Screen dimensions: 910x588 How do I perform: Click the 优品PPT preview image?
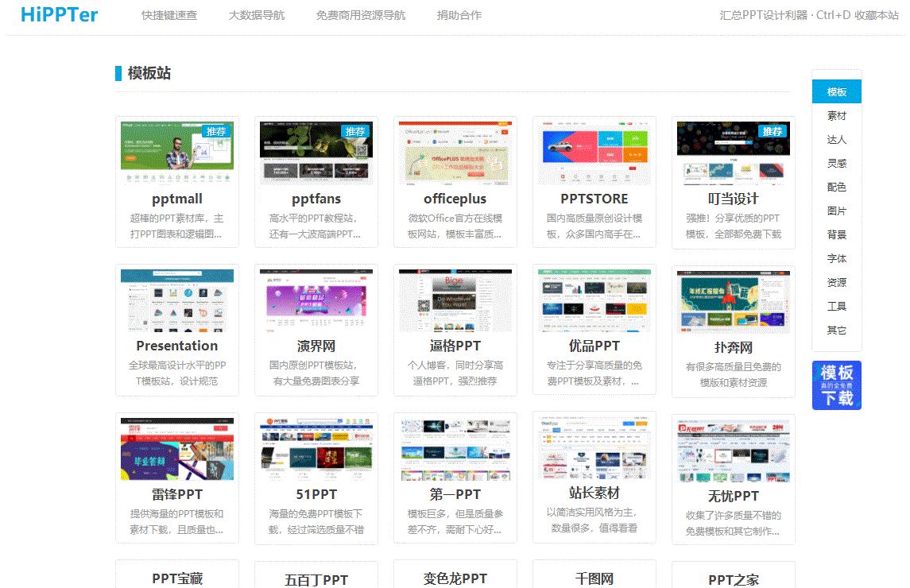tap(594, 298)
